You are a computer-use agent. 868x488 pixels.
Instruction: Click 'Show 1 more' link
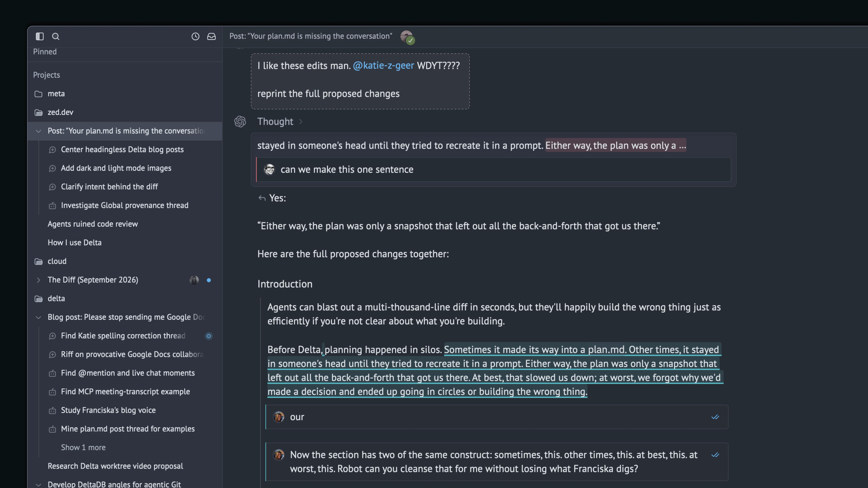coord(83,448)
